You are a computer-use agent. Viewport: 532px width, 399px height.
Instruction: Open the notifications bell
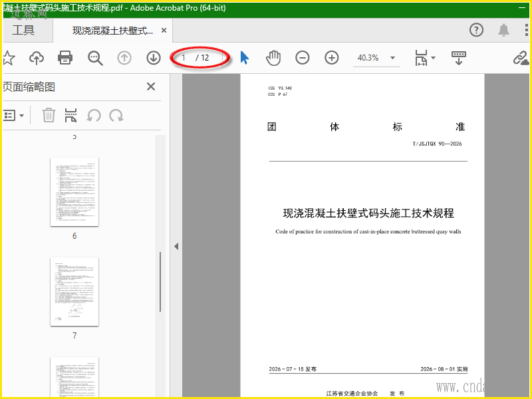coord(504,30)
